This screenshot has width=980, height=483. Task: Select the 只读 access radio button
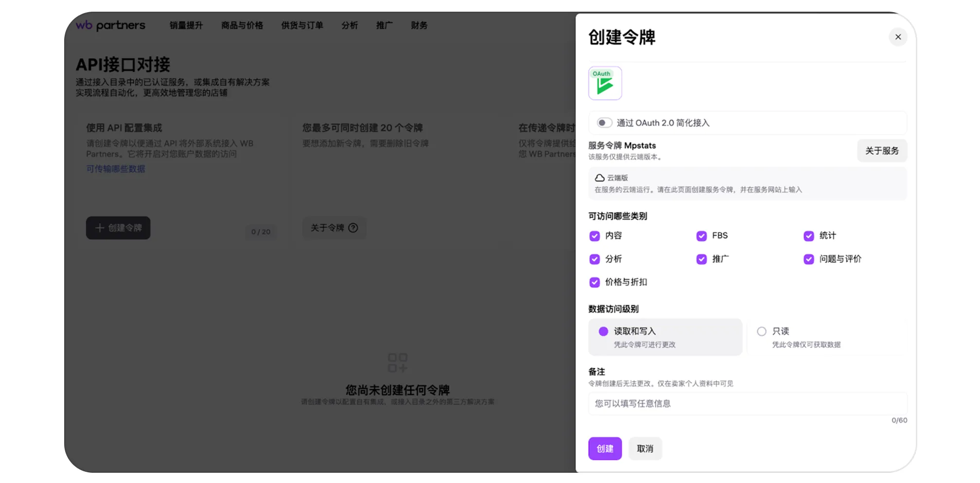pyautogui.click(x=762, y=331)
